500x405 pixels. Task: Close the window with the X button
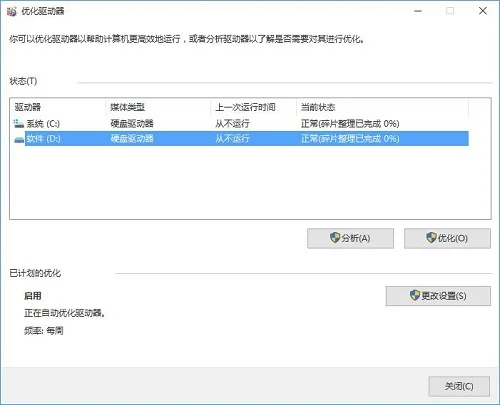[483, 11]
